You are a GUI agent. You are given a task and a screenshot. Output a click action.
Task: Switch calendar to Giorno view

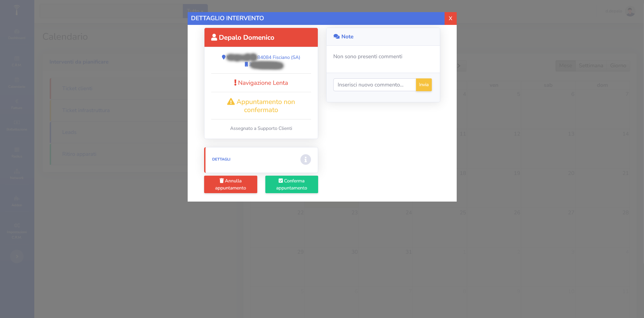click(x=618, y=66)
